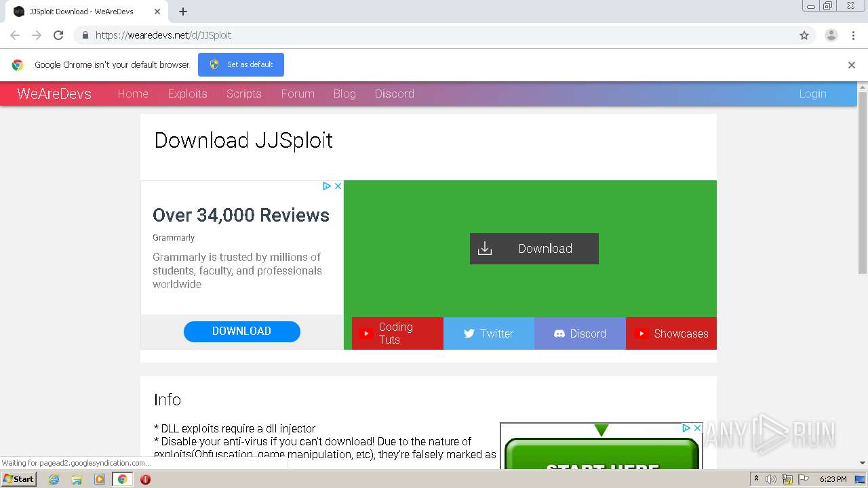Click the Download JJSploit heading
Image resolution: width=868 pixels, height=488 pixels.
[x=243, y=140]
